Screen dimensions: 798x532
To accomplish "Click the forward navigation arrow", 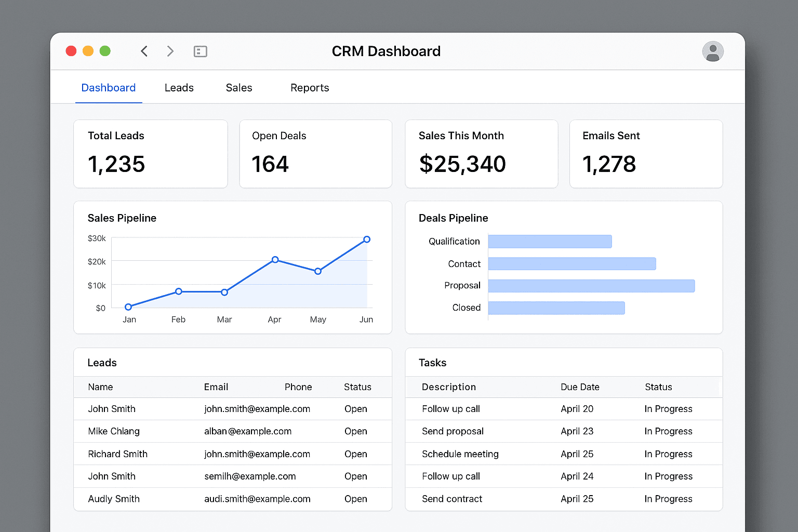I will pos(170,51).
